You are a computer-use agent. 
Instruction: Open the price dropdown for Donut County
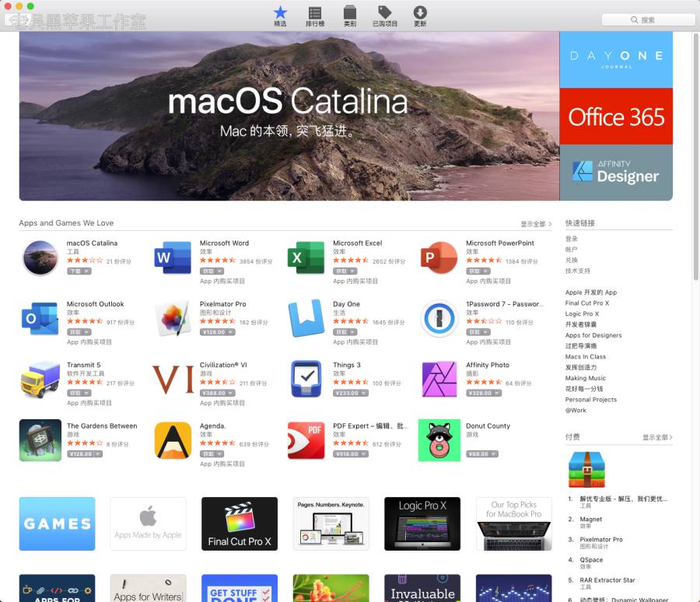(481, 453)
